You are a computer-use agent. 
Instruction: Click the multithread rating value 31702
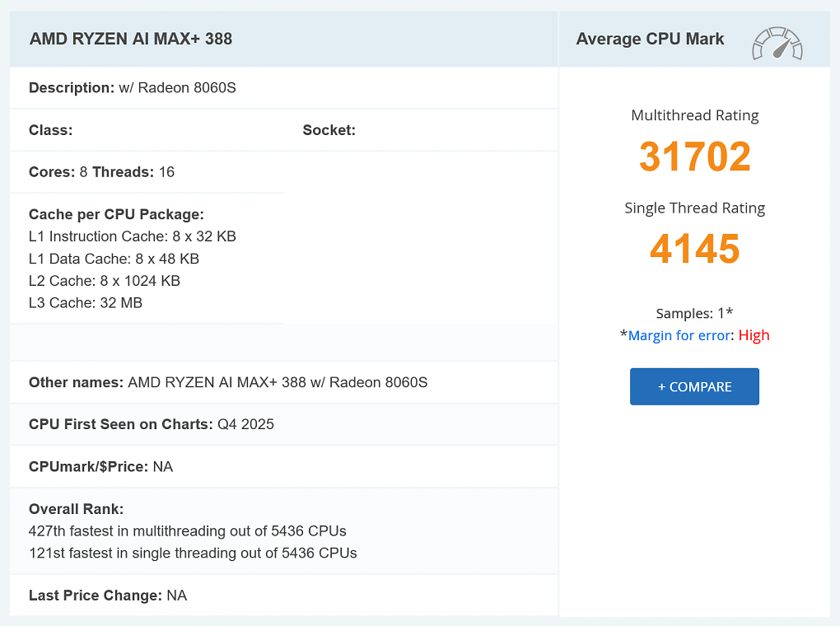point(694,156)
